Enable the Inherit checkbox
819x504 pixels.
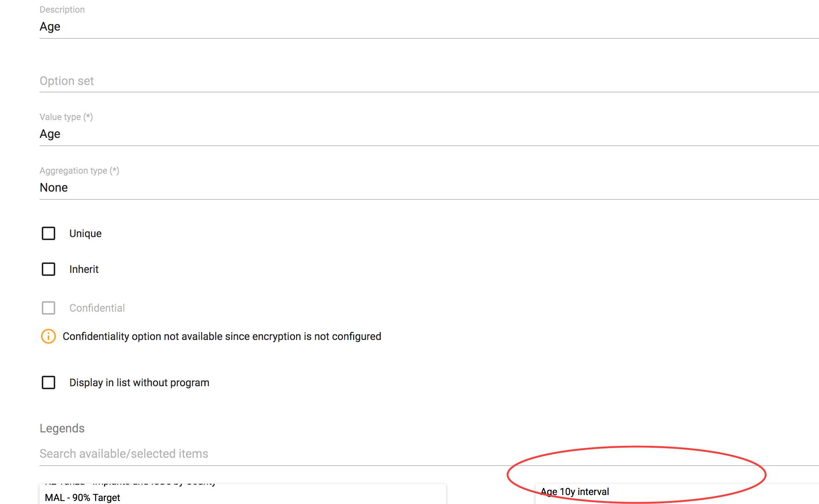[48, 269]
